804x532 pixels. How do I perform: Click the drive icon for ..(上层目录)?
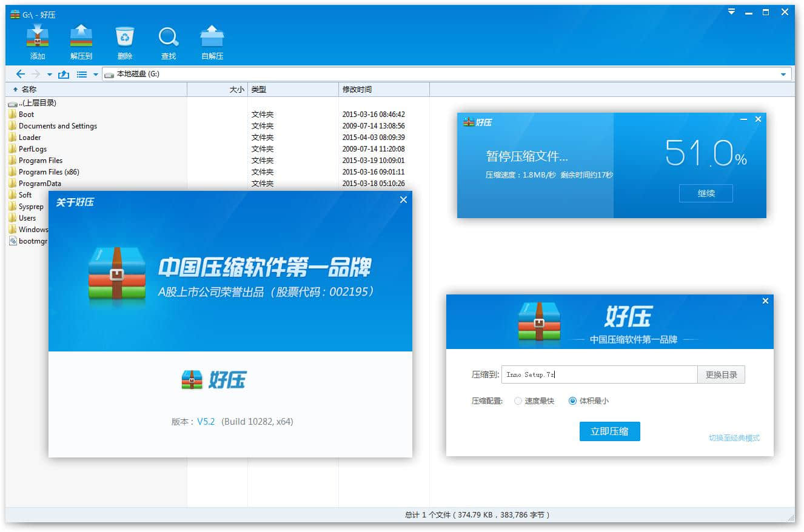13,104
